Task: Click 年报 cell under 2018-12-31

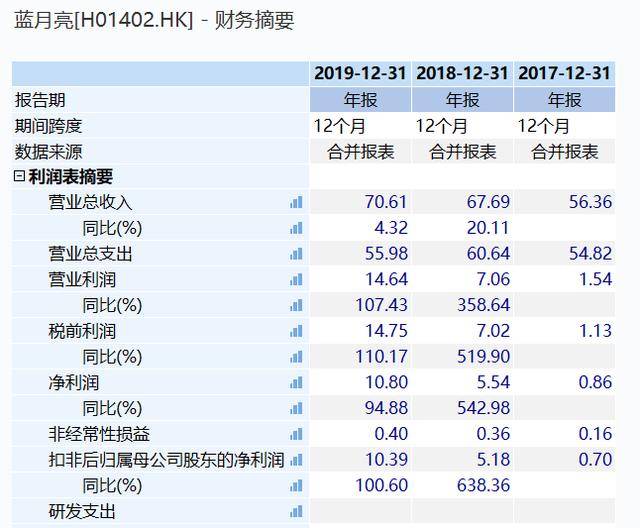Action: pyautogui.click(x=462, y=100)
